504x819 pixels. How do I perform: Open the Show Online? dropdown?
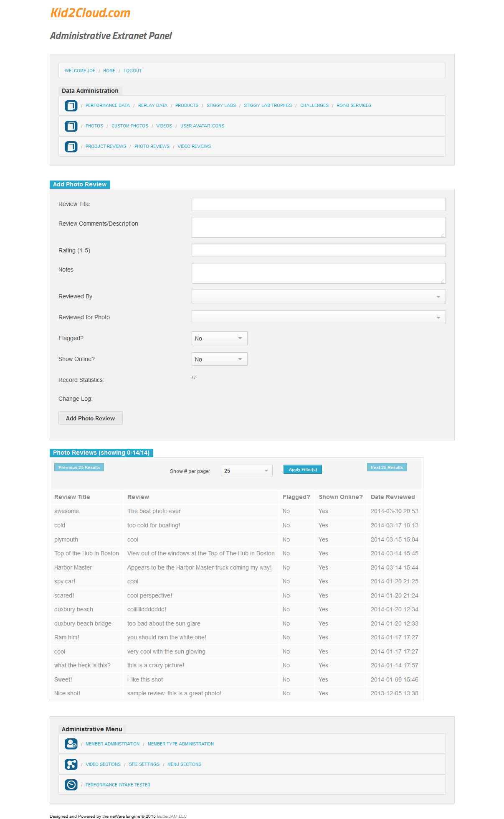click(219, 359)
